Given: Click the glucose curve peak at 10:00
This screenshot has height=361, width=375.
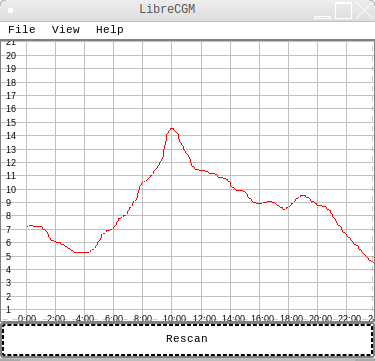Looking at the screenshot, I should [172, 128].
